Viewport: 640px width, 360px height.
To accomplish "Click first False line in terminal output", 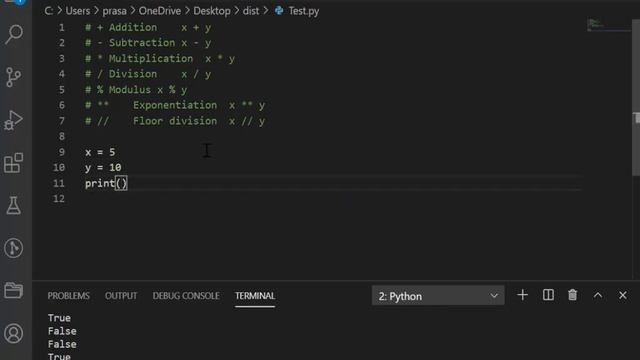I will pos(62,331).
